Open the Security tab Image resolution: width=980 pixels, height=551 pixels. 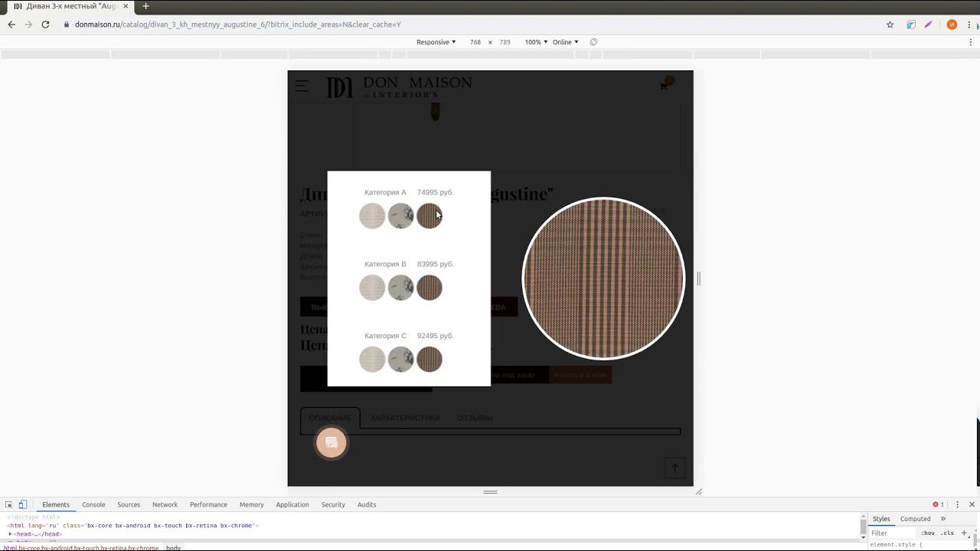point(333,504)
